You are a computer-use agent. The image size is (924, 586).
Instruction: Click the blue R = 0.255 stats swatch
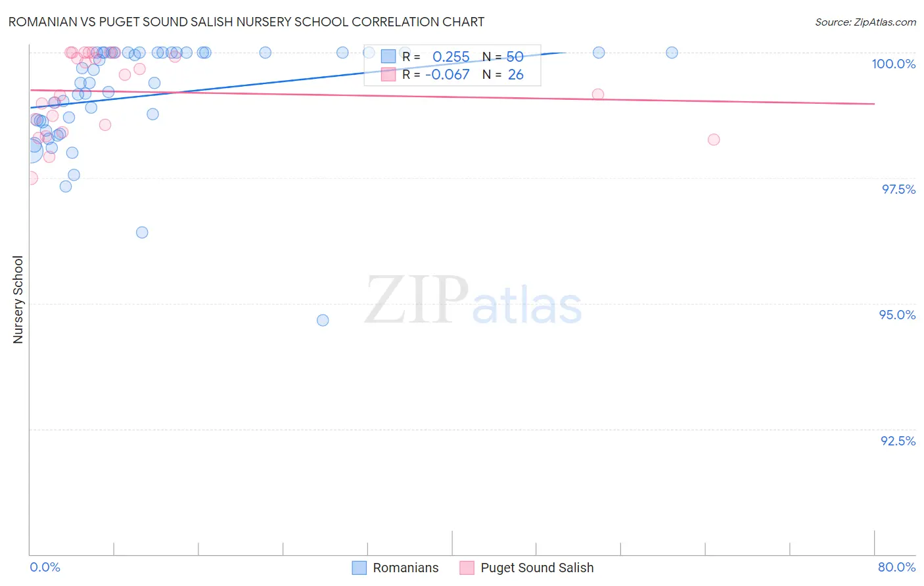(388, 56)
